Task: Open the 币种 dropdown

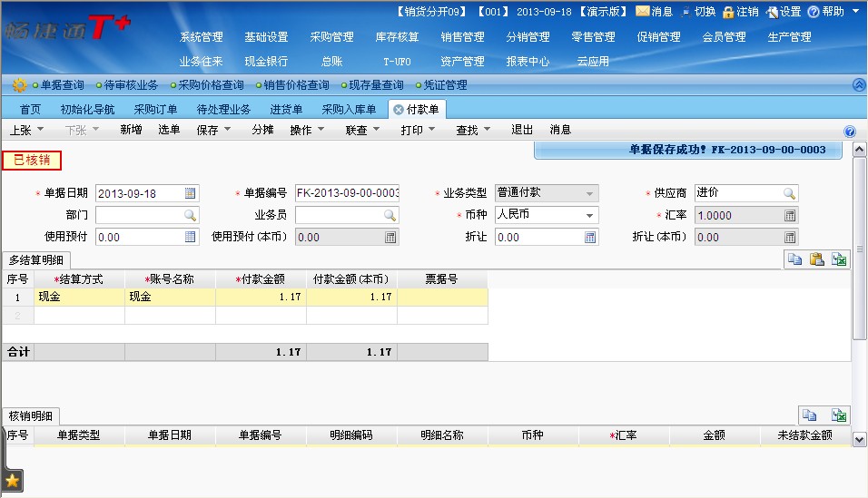Action: coord(589,215)
